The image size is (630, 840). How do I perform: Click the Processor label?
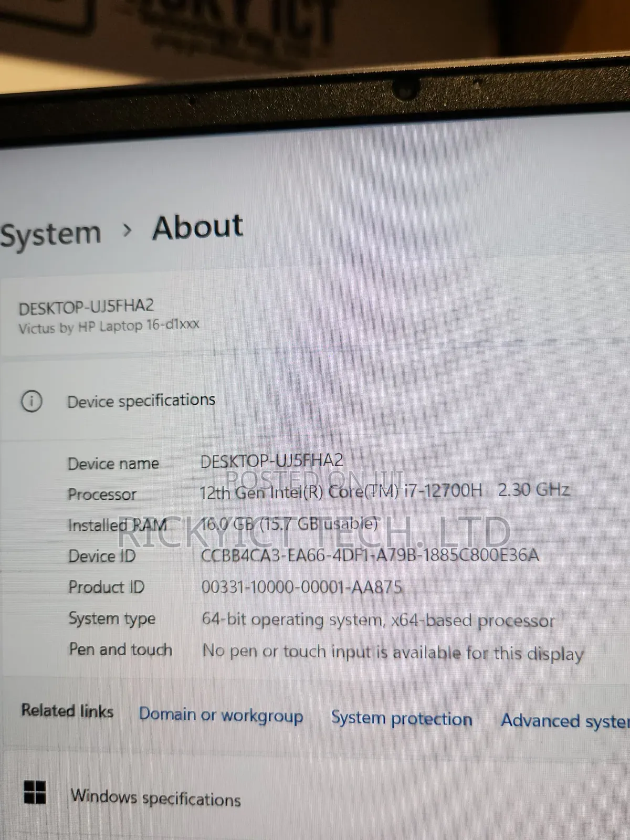(102, 495)
